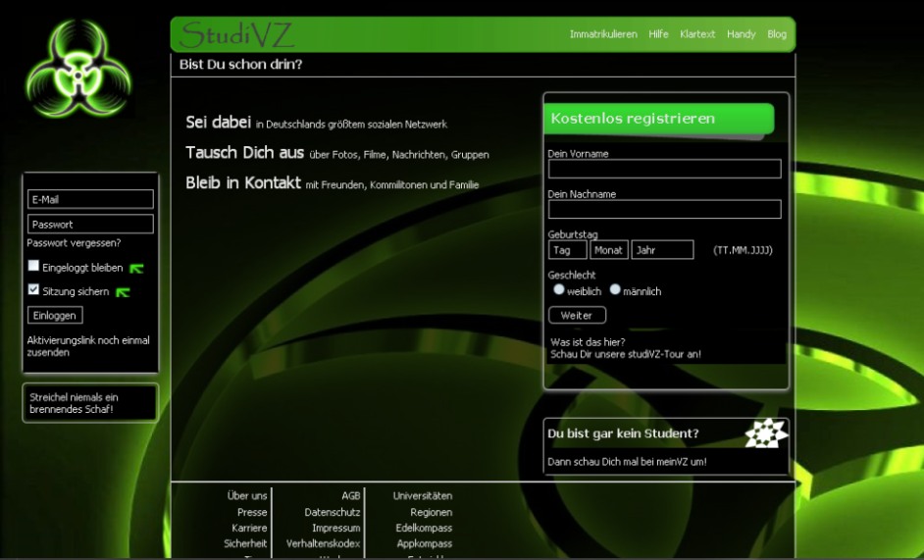The height and width of the screenshot is (560, 924).
Task: Open Impressum footer link
Action: 335,529
